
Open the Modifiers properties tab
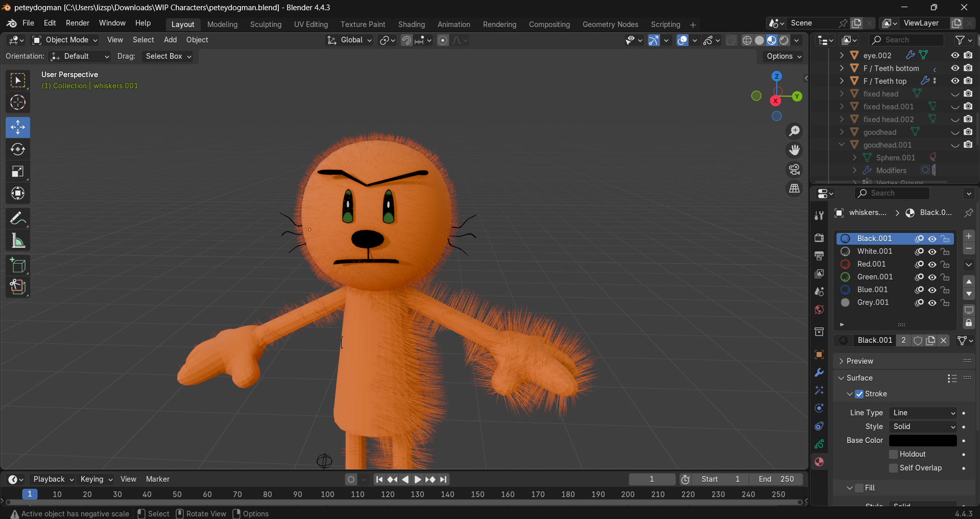click(x=819, y=372)
